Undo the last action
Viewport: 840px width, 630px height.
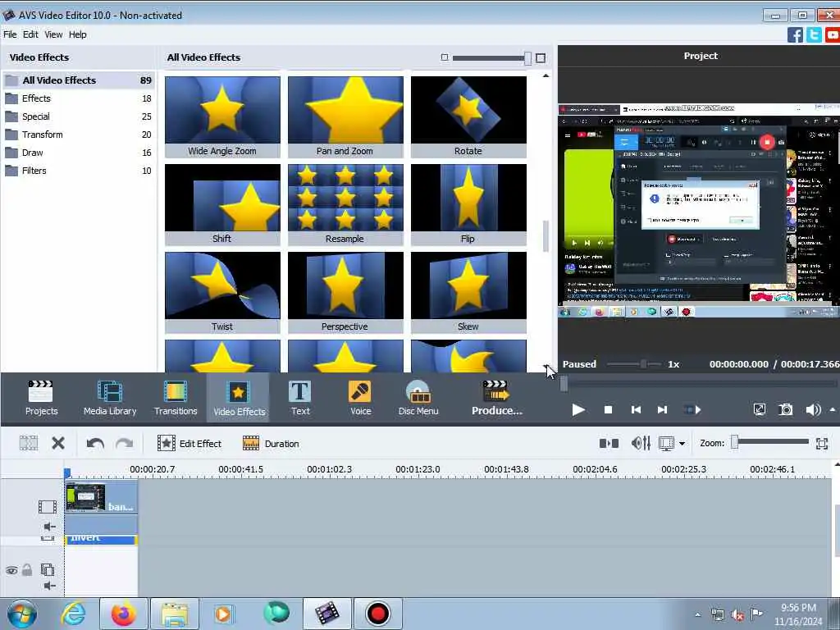click(x=95, y=444)
